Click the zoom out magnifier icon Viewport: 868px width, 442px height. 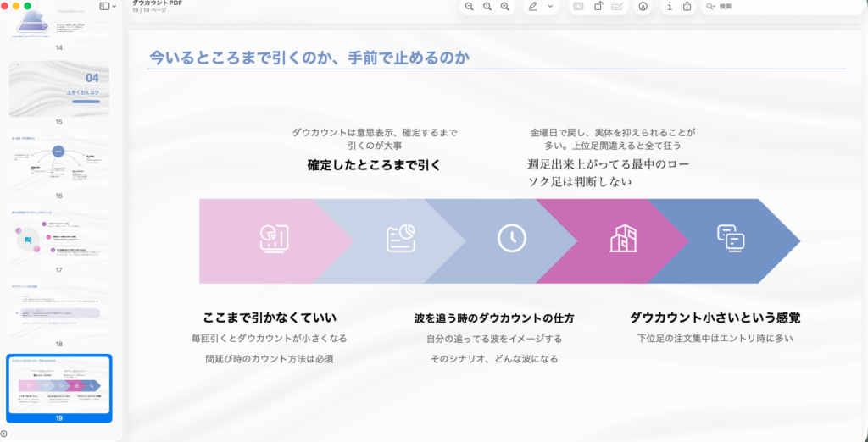(x=469, y=7)
